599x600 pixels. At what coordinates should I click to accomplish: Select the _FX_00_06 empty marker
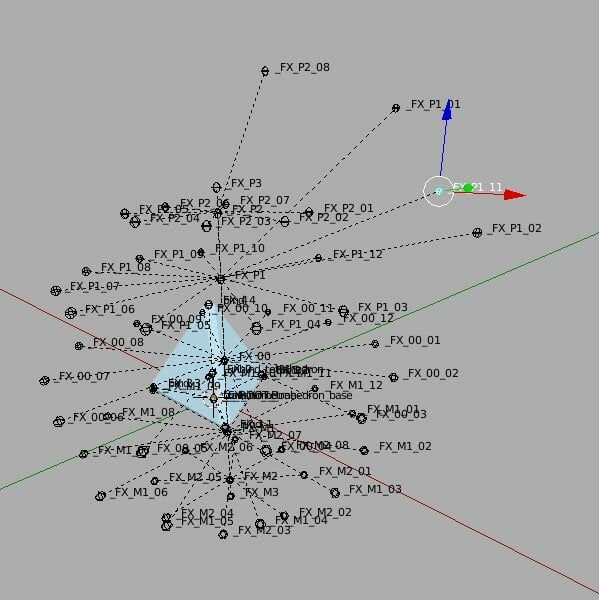[59, 422]
